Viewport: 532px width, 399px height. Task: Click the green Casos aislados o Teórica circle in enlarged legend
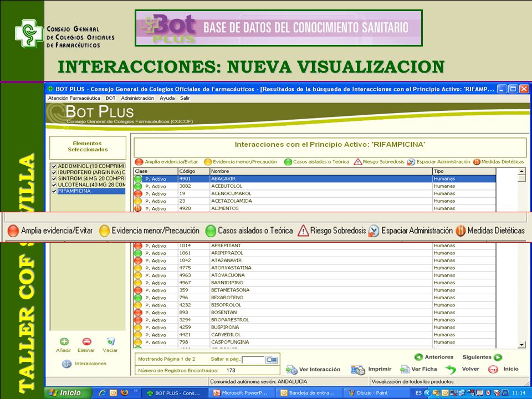point(211,231)
